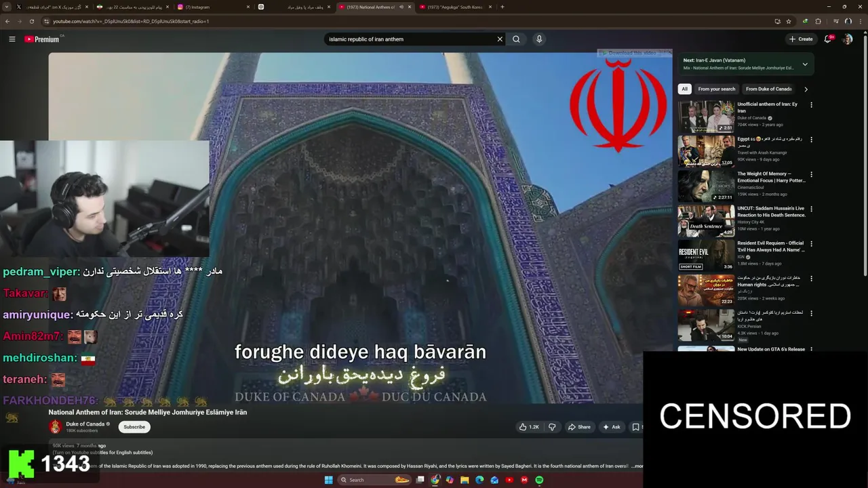The height and width of the screenshot is (488, 868).
Task: Click the video title text
Action: 147,412
